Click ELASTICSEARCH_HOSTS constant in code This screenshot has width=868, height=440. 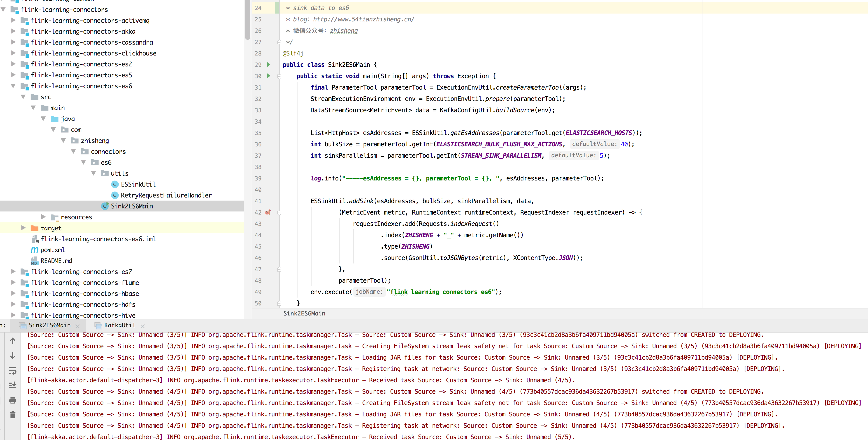pyautogui.click(x=599, y=133)
